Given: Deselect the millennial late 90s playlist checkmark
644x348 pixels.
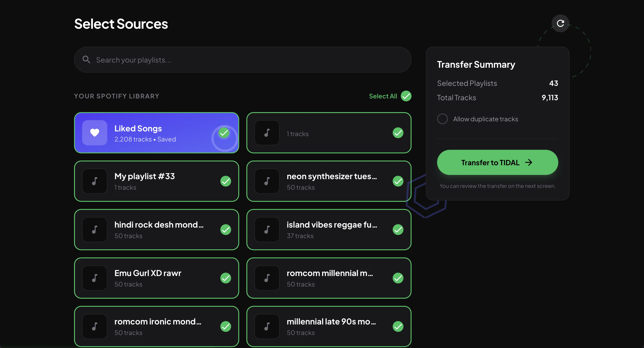Looking at the screenshot, I should tap(398, 326).
